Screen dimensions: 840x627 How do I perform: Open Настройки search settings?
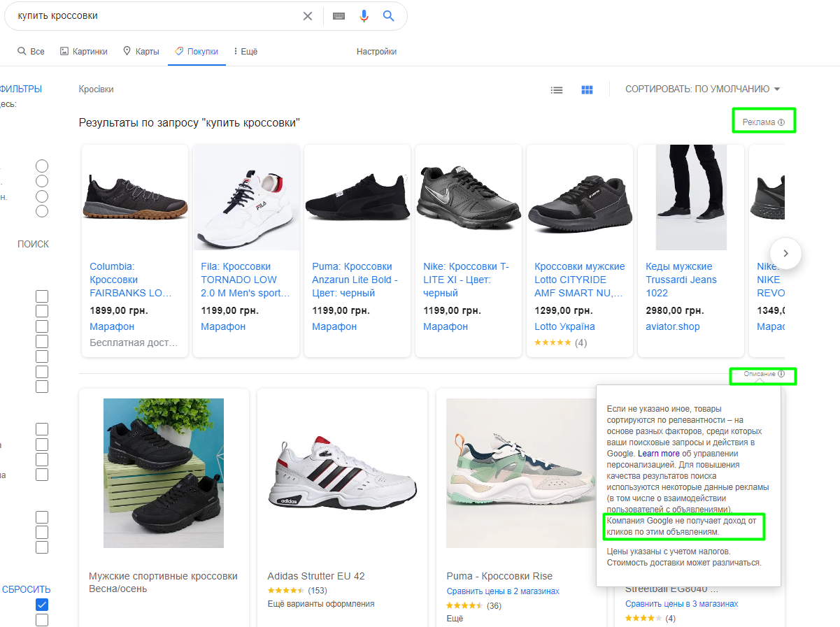pos(376,52)
